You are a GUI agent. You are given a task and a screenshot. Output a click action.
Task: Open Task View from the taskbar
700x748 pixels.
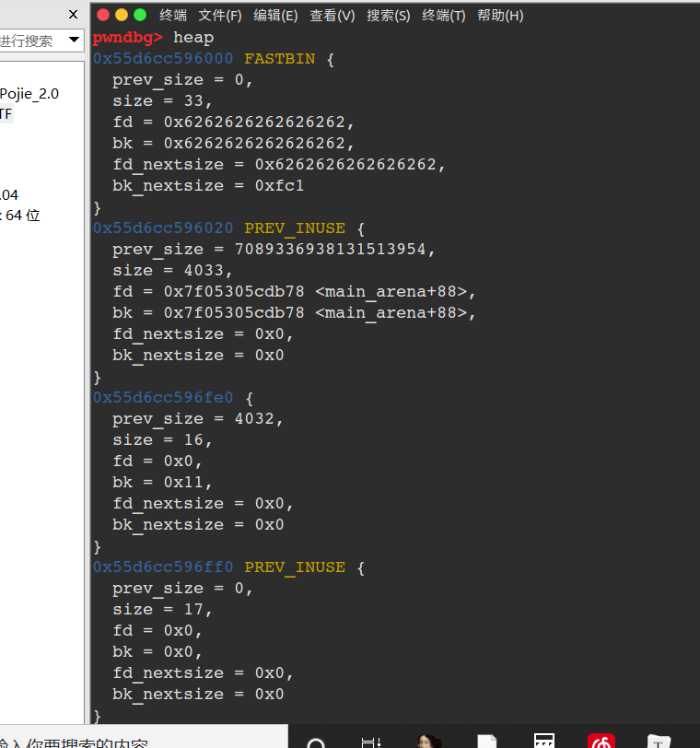click(371, 742)
